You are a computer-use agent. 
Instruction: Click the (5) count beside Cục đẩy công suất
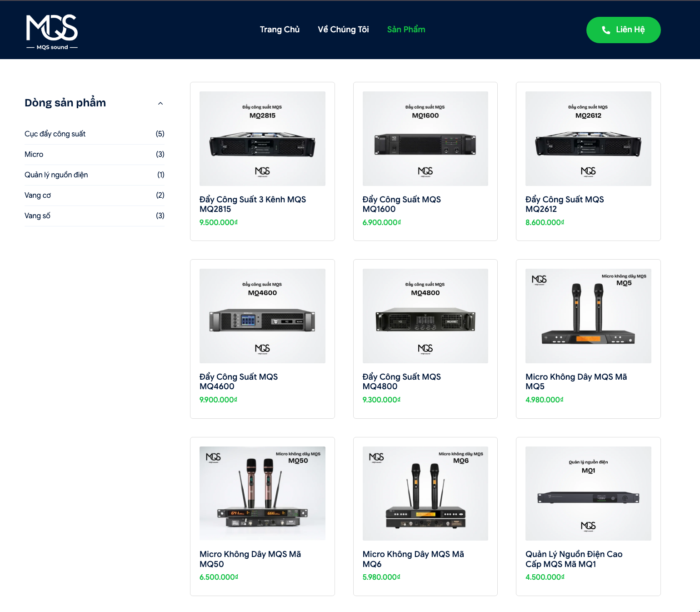point(160,134)
